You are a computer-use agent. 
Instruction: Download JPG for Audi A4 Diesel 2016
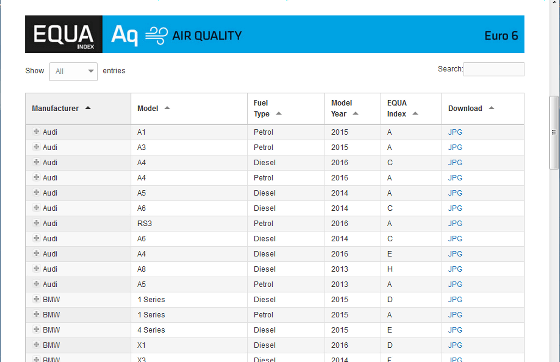455,162
